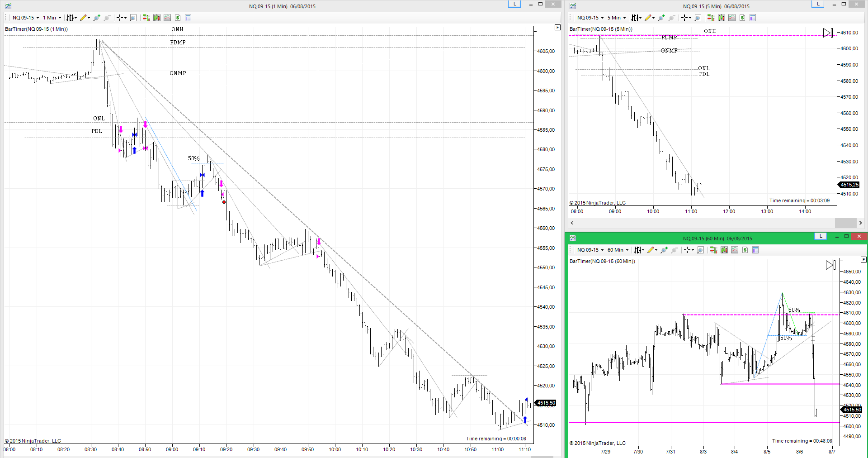Open Properties icon in the 60 Min chart toolbar
This screenshot has height=458, width=868.
pos(755,250)
